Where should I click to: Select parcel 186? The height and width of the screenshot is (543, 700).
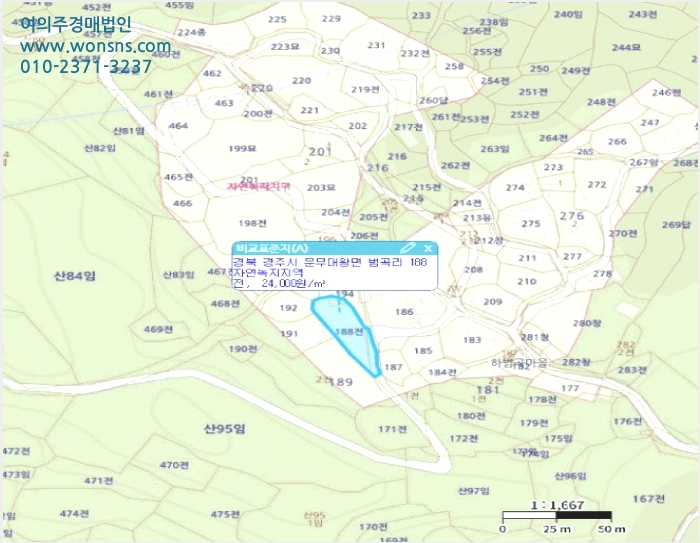[x=404, y=312]
